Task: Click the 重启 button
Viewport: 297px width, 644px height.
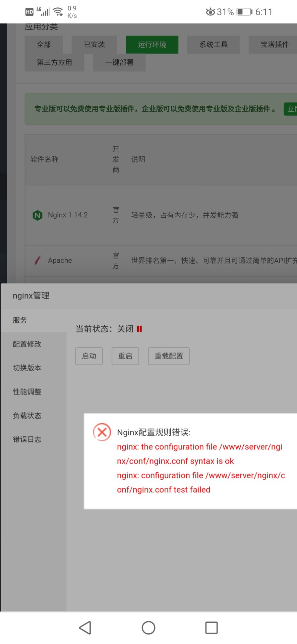Action: (125, 356)
